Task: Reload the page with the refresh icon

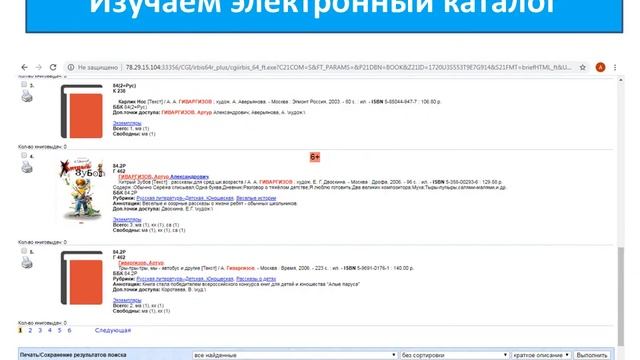Action: (53, 67)
